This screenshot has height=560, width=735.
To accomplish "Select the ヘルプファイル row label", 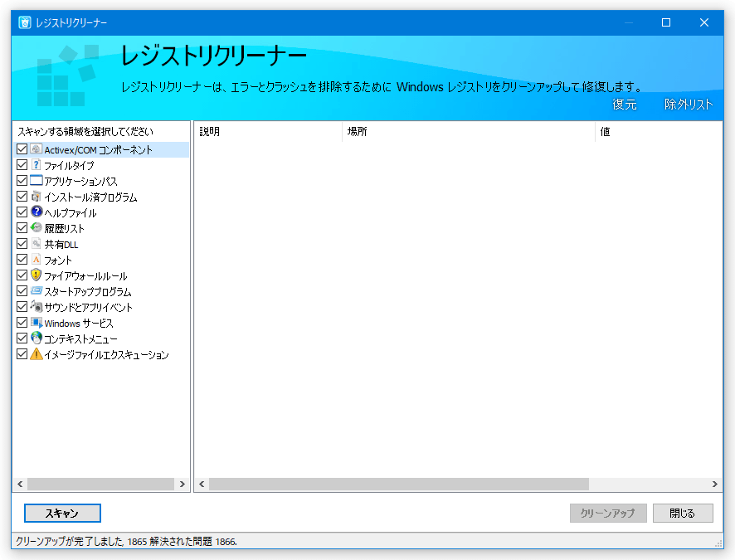I will point(71,212).
